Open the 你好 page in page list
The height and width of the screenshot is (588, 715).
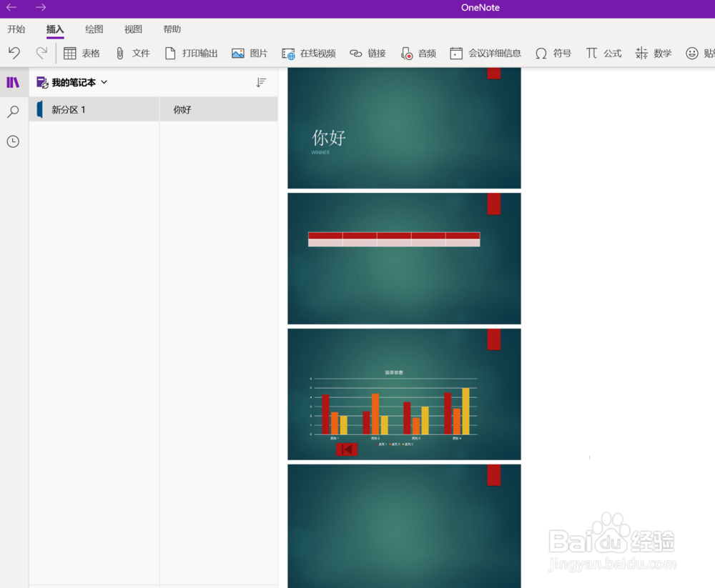[218, 109]
